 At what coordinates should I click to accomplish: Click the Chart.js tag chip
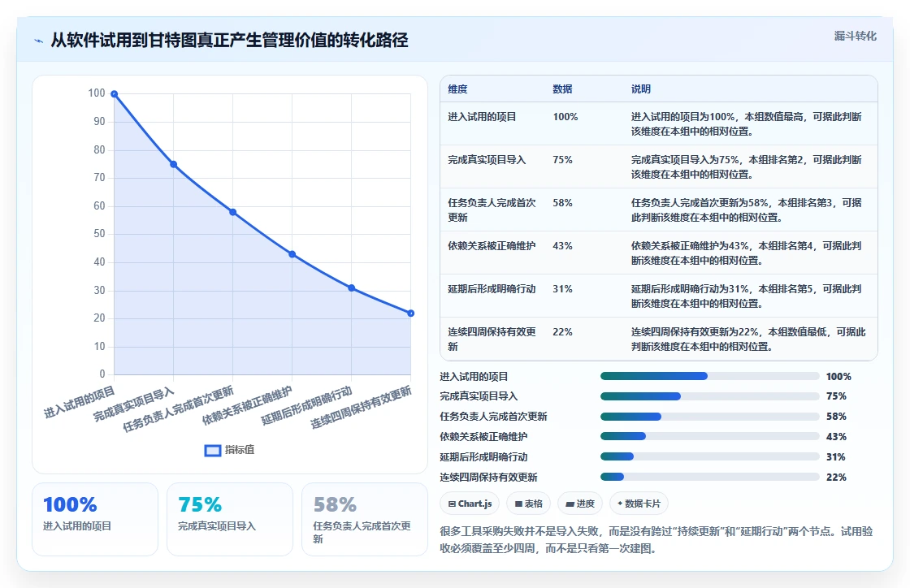[x=470, y=504]
